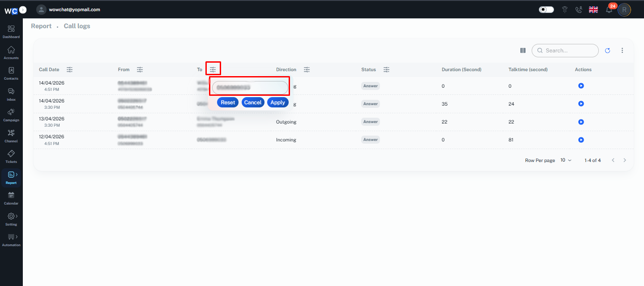This screenshot has width=644, height=286.
Task: Click talktime value 24
Action: click(x=511, y=104)
